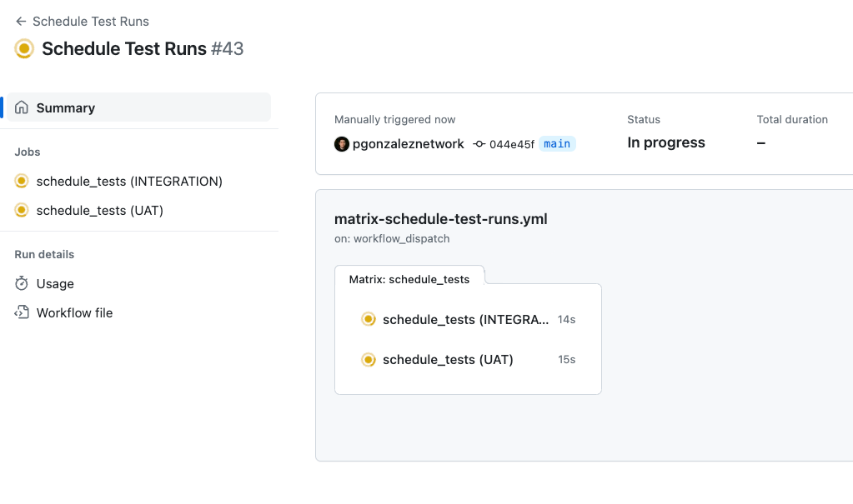Click the in-progress status icon beside the run title
Image resolution: width=853 pixels, height=504 pixels.
tap(24, 48)
